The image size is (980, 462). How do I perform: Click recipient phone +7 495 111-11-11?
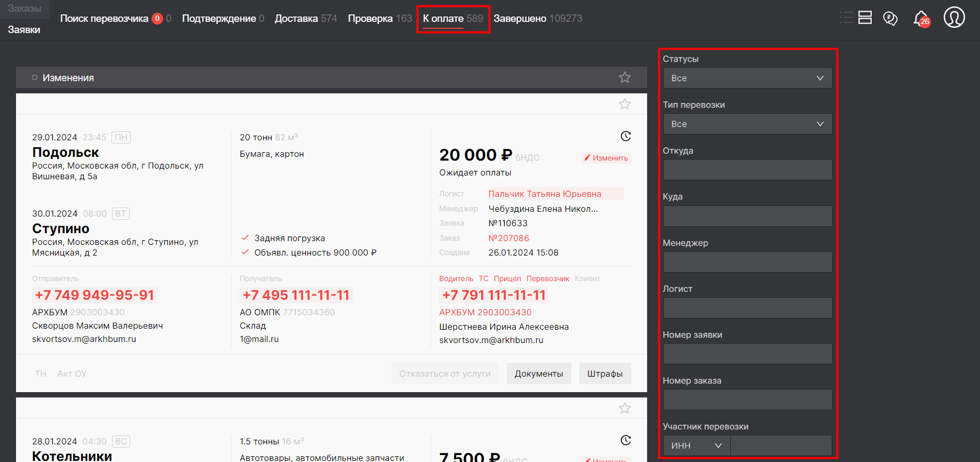point(296,295)
